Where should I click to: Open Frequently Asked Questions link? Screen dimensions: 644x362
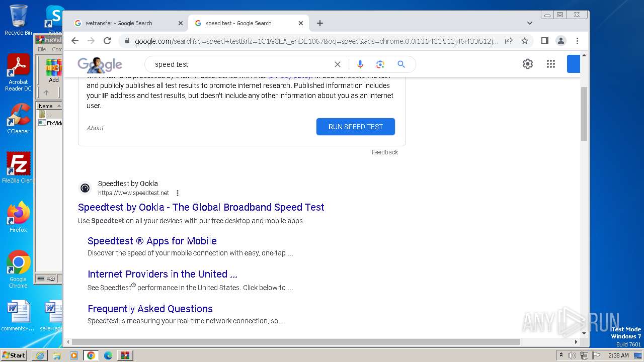(x=150, y=309)
